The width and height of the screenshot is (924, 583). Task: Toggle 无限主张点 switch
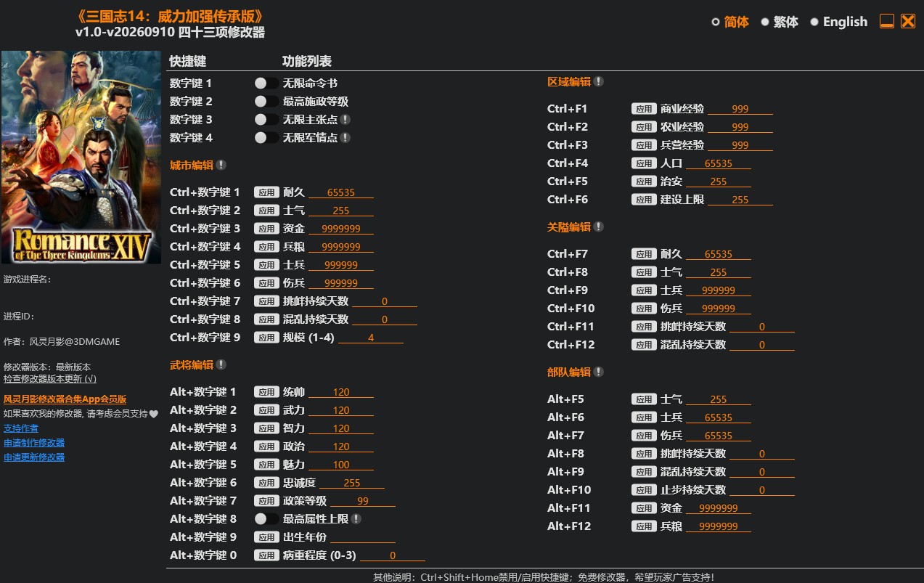pos(266,119)
